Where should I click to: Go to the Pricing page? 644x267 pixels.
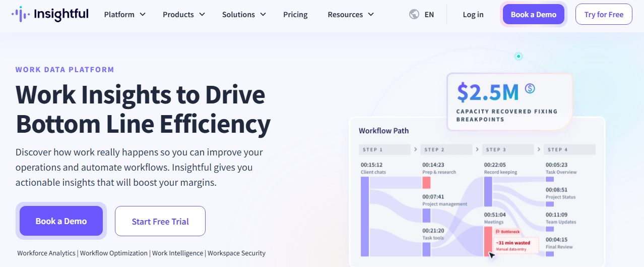point(295,14)
